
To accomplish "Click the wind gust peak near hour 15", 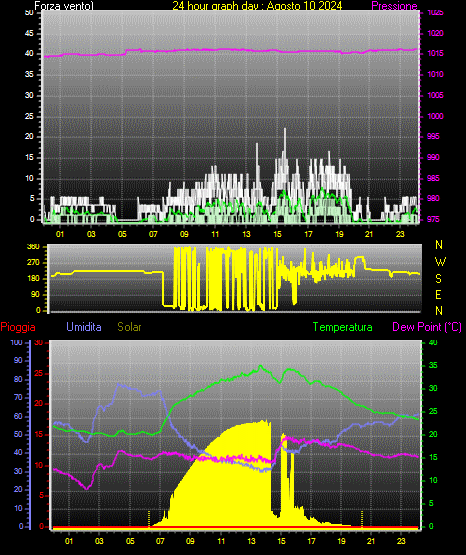I will click(x=285, y=130).
